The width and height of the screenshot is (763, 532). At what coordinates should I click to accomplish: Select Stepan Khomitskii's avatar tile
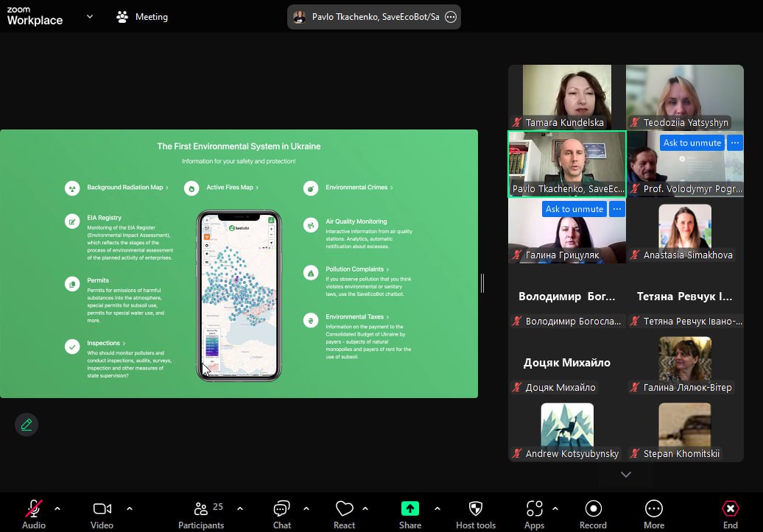685,429
